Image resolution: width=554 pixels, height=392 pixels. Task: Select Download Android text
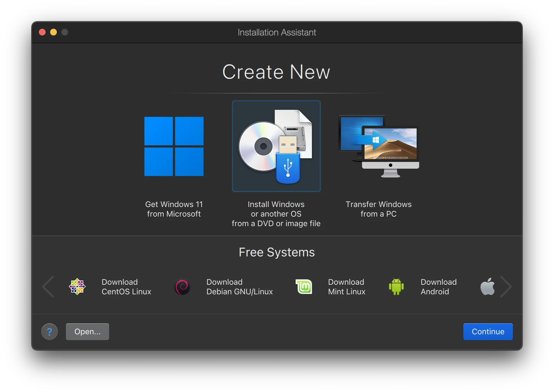pos(439,287)
